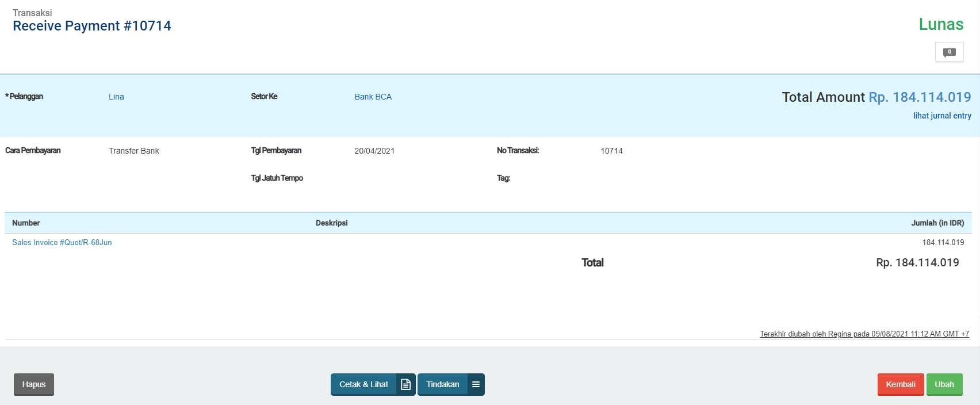Select the Tgl Pembayaran label
This screenshot has height=405, width=980.
[x=276, y=150]
